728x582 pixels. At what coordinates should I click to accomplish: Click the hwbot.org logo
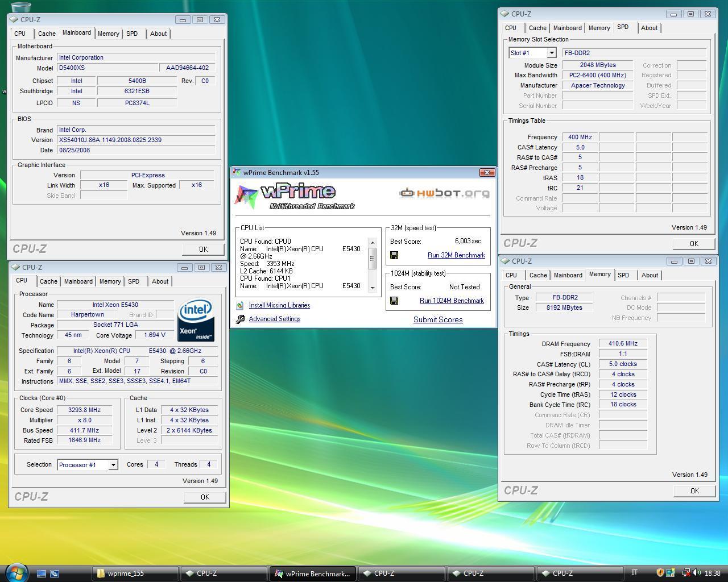click(x=444, y=193)
